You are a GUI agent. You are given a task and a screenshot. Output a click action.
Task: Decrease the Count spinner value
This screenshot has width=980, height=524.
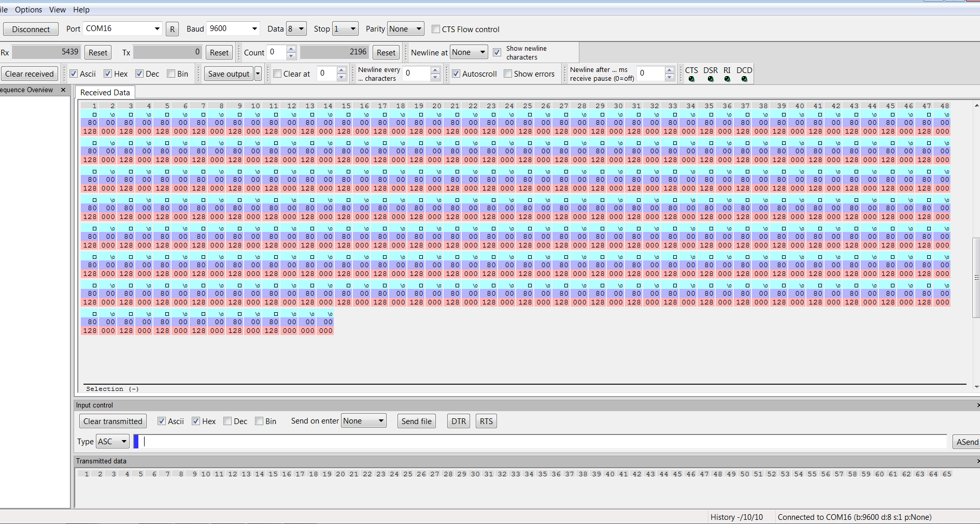click(x=291, y=56)
